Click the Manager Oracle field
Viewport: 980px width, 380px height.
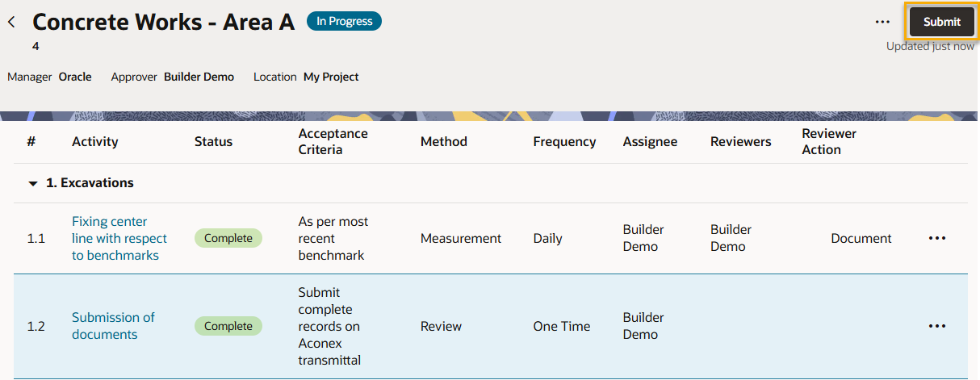pos(74,77)
